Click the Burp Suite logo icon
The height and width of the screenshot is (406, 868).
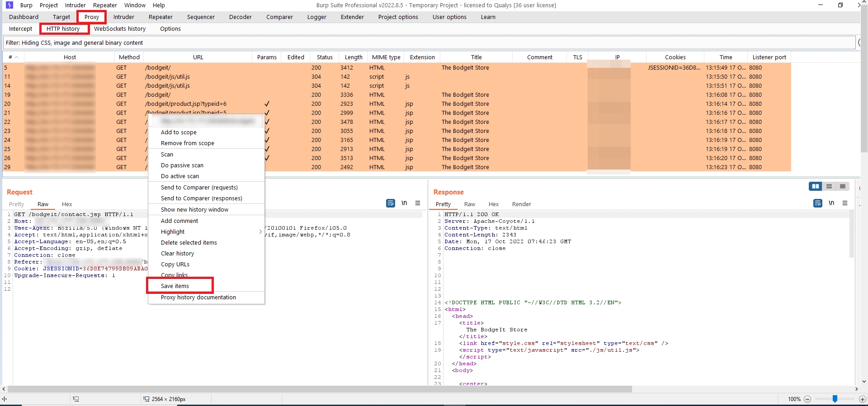(x=9, y=5)
